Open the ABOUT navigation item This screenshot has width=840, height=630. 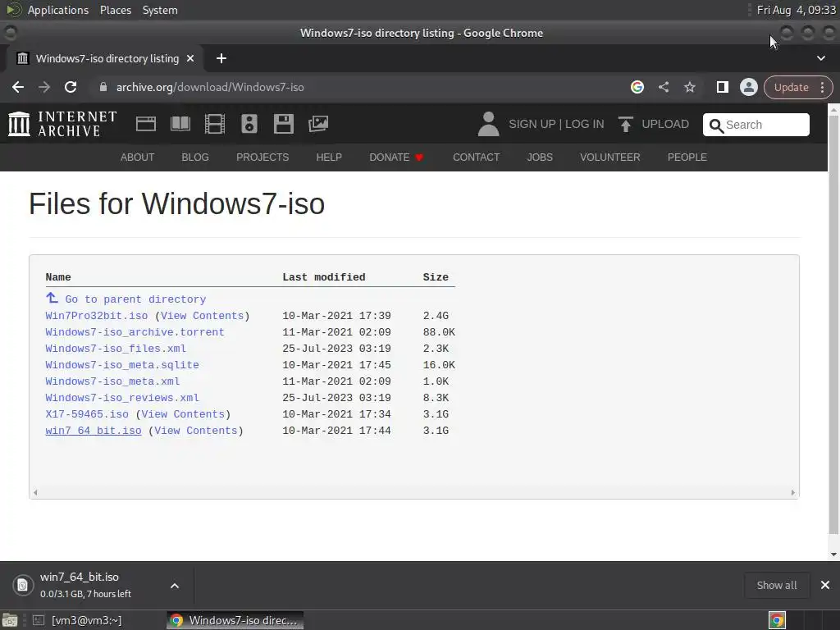(x=137, y=157)
